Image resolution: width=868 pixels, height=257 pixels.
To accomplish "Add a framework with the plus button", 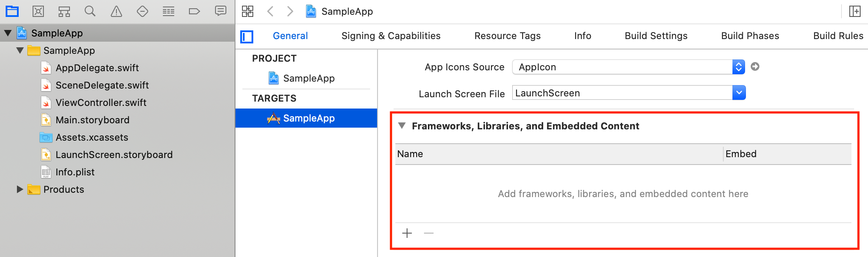I will (x=407, y=234).
